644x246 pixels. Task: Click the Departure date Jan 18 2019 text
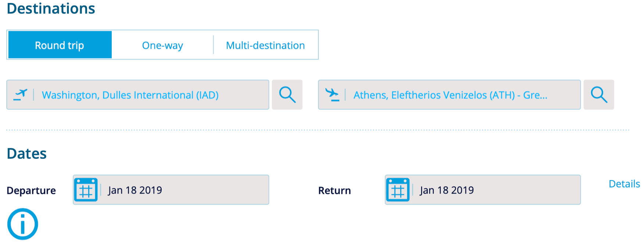(x=135, y=190)
